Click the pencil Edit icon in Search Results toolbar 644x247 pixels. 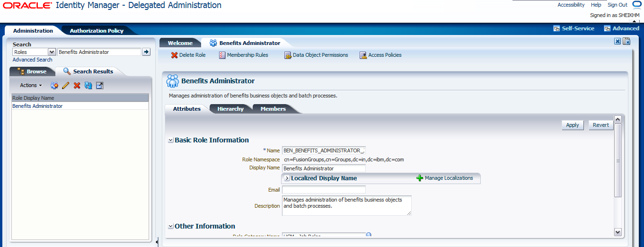[65, 85]
